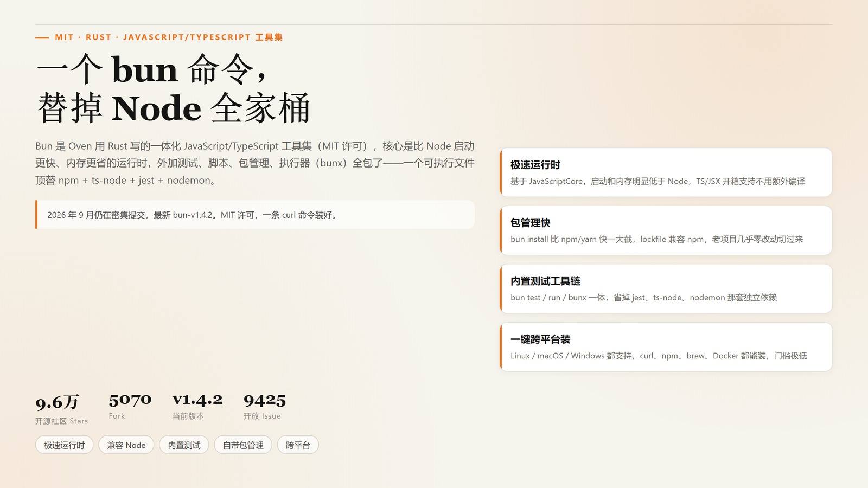This screenshot has height=488, width=868.
Task: Click the v1.4.2 version number
Action: click(x=197, y=400)
